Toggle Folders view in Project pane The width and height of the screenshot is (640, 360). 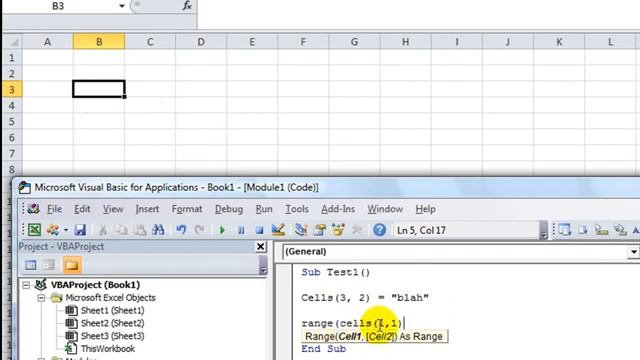pos(71,265)
